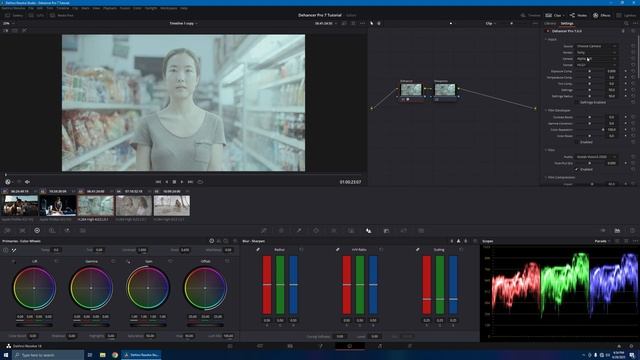Open the Gallery panel
640x360 pixels.
click(x=14, y=15)
